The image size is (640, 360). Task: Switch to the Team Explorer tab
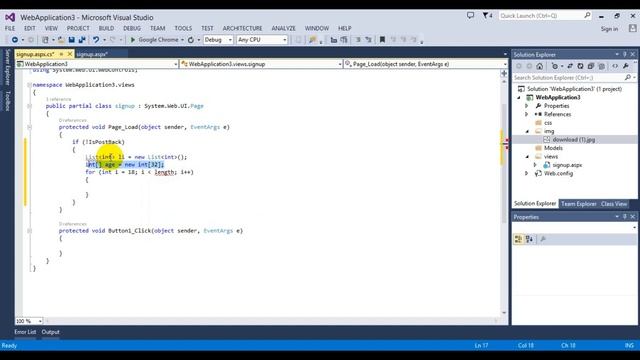pyautogui.click(x=579, y=204)
